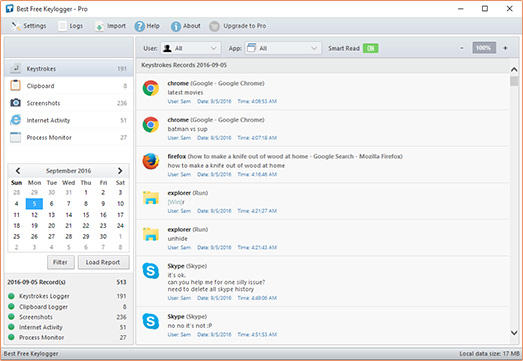Select September 17 in calendar
This screenshot has height=361, width=523.
tap(120, 215)
